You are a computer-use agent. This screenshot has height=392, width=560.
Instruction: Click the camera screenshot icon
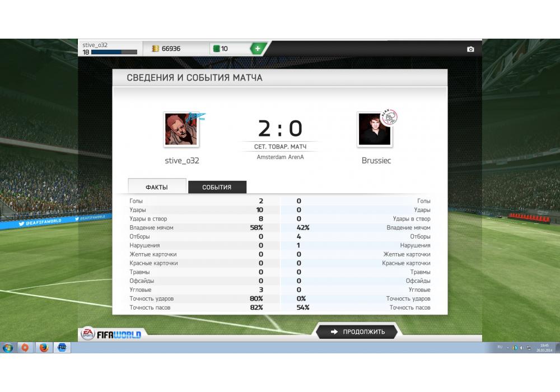point(470,49)
